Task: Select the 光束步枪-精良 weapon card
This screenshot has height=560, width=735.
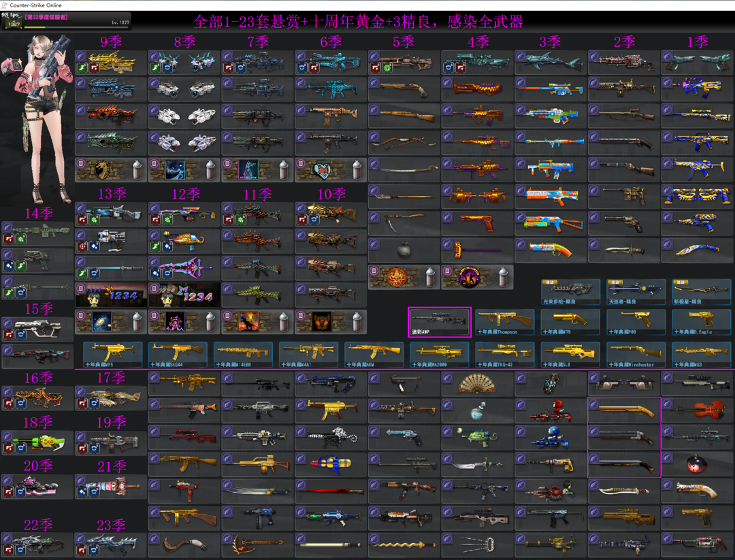Action: [570, 291]
